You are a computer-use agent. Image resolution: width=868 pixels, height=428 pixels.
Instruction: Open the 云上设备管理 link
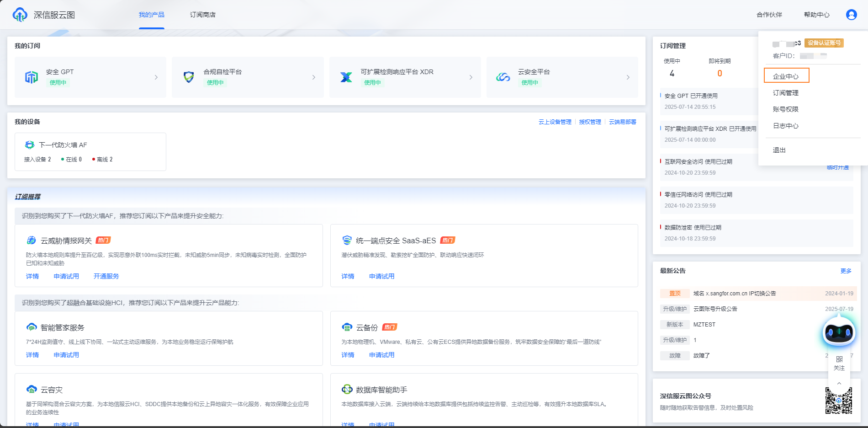[555, 122]
